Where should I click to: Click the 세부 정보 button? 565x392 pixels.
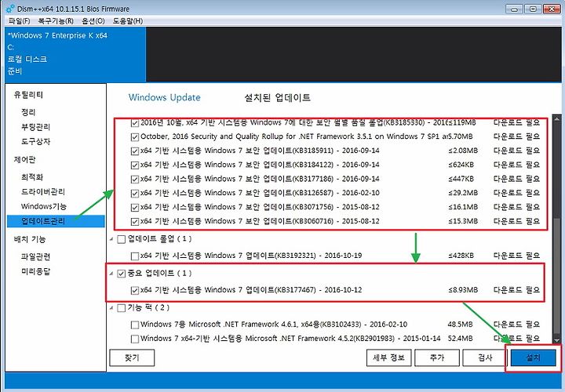pos(388,358)
